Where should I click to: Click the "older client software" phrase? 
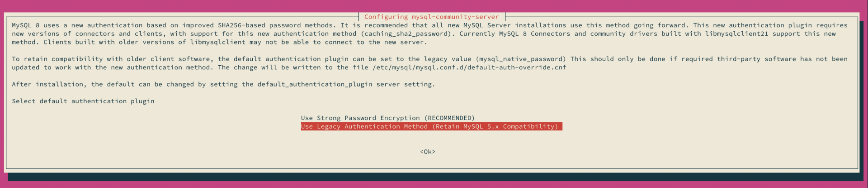coord(169,59)
